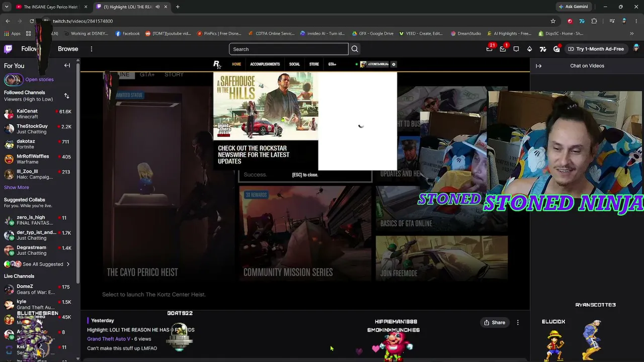Open DomeZ Gears of War channel
The width and height of the screenshot is (644, 362).
coord(38,289)
